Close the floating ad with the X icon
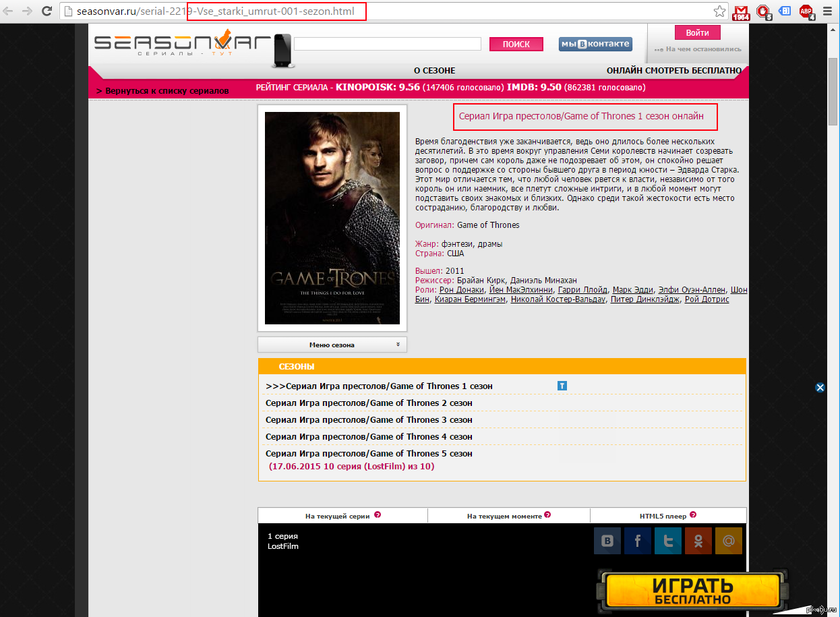Screen dimensions: 840x617 click(820, 387)
